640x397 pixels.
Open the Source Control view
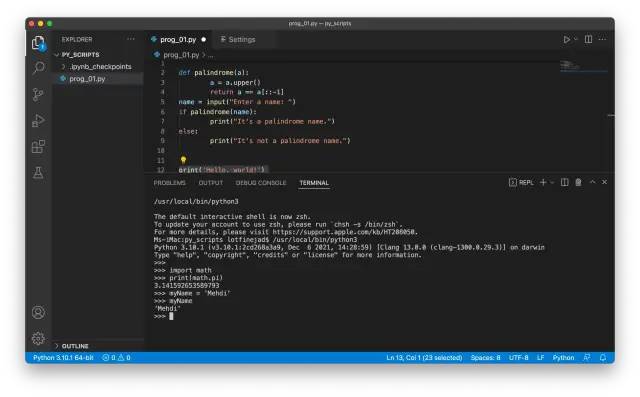click(x=38, y=94)
